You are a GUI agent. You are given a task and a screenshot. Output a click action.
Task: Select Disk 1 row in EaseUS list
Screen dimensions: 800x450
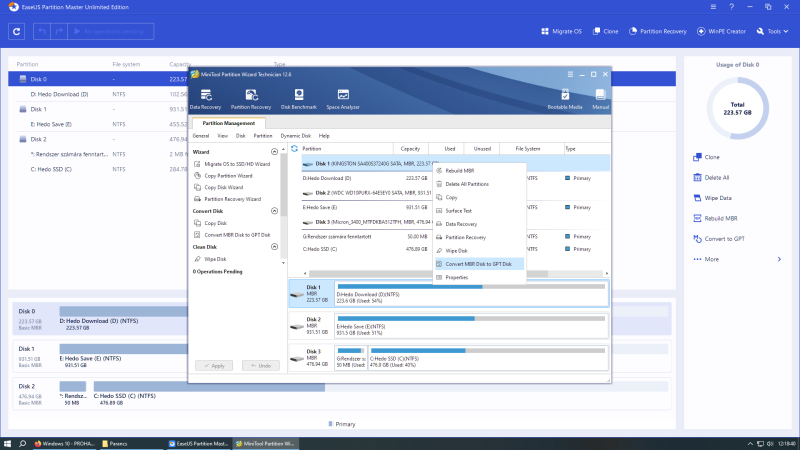click(98, 109)
